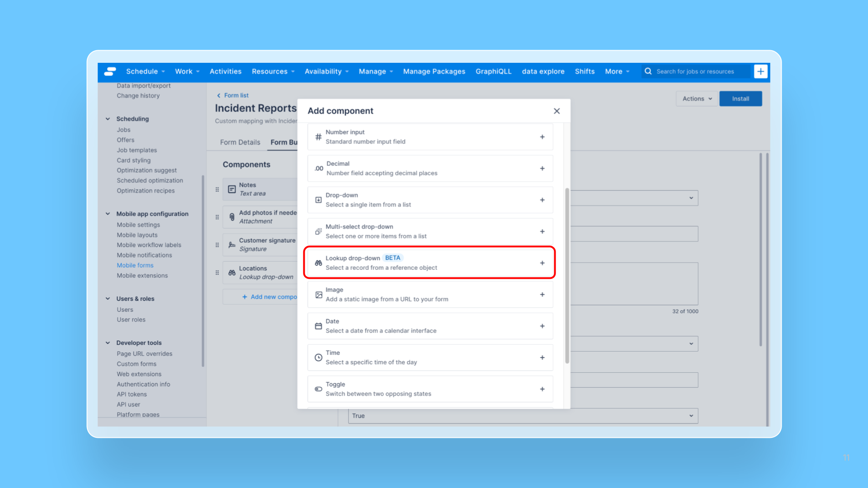868x488 pixels.
Task: Click drag handle beside Notes component
Action: tap(217, 189)
